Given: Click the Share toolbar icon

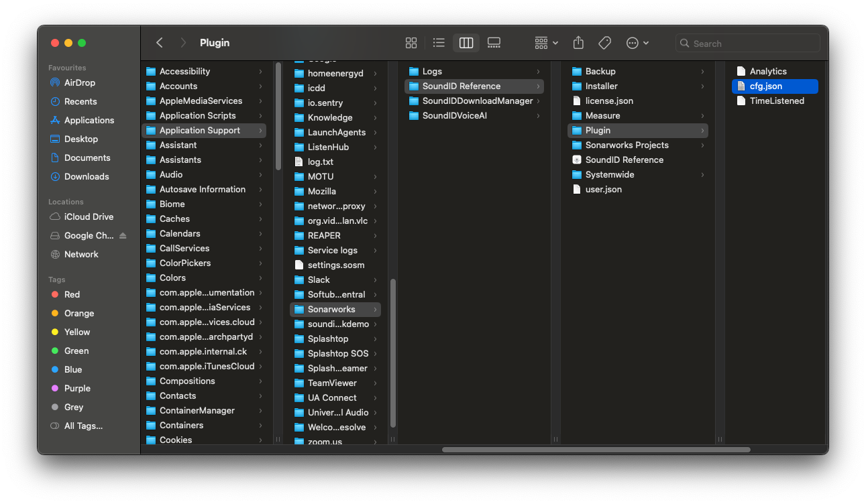Looking at the screenshot, I should 578,43.
